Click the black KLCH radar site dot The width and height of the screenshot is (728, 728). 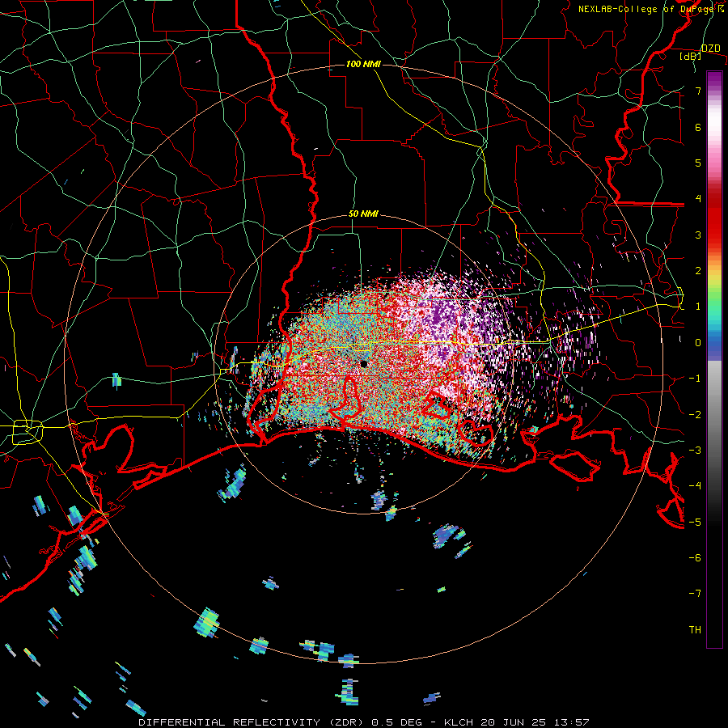click(x=363, y=363)
